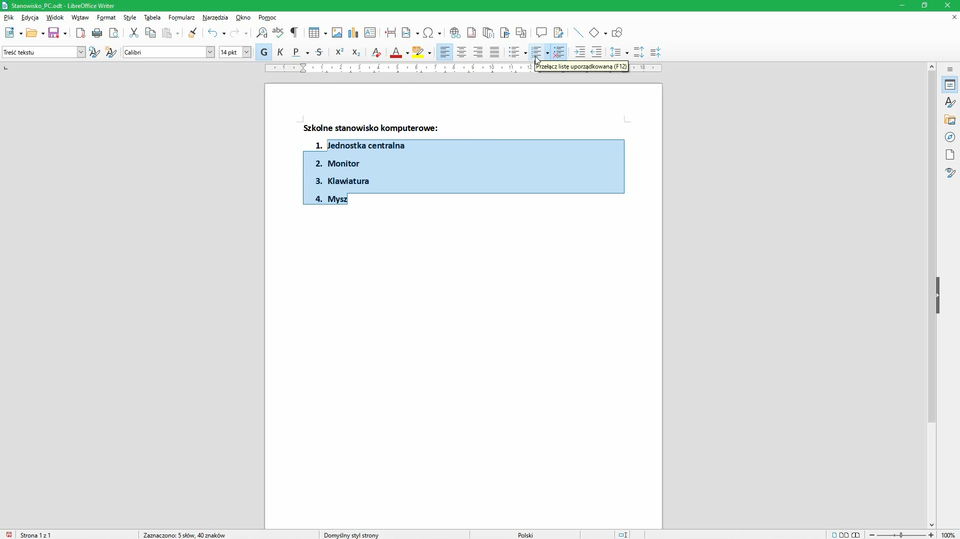Click the Cut scissors icon

(x=133, y=33)
